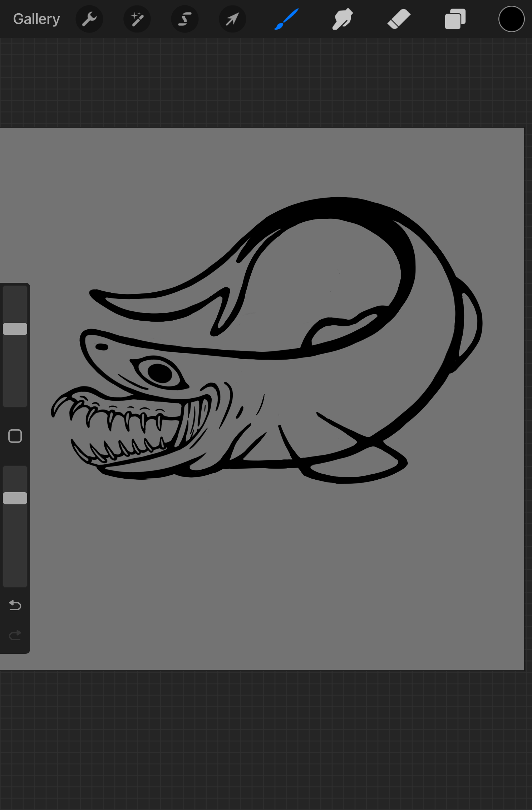Click the brush size slider handle

[15, 329]
